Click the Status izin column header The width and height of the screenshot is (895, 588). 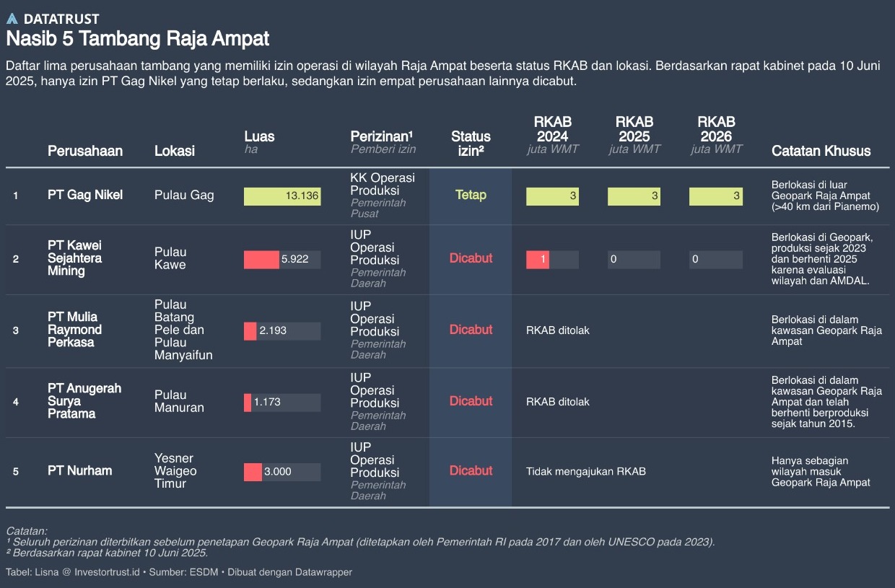coord(471,143)
